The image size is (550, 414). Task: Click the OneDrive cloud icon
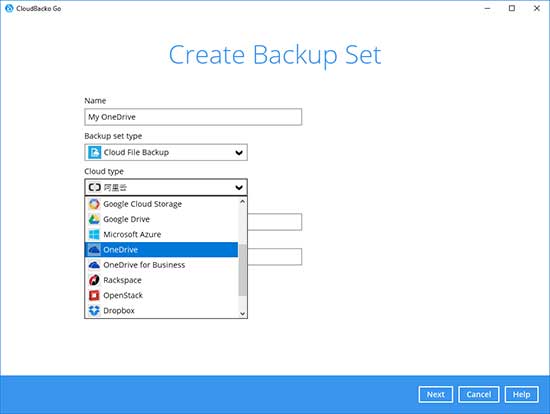point(94,249)
